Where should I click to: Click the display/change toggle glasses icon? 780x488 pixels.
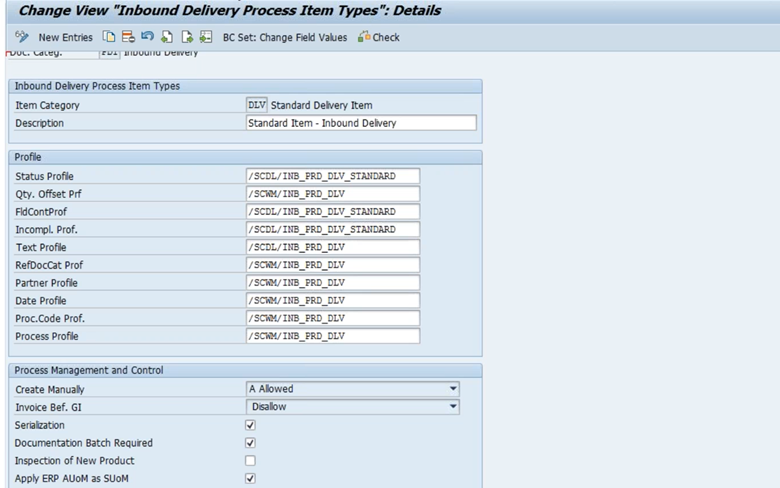22,37
